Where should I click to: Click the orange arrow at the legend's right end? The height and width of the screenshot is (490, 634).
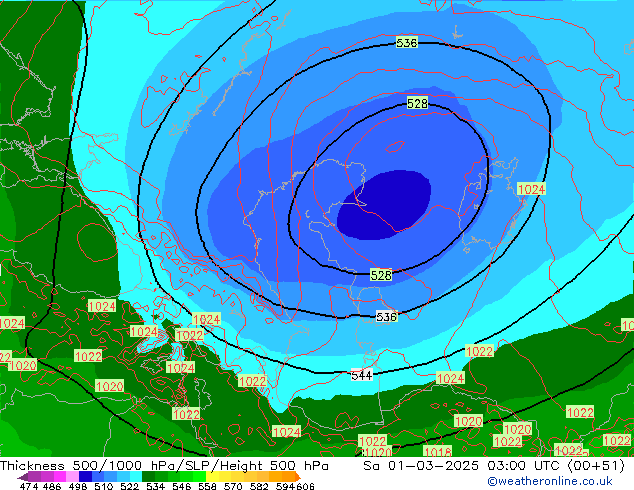298,477
